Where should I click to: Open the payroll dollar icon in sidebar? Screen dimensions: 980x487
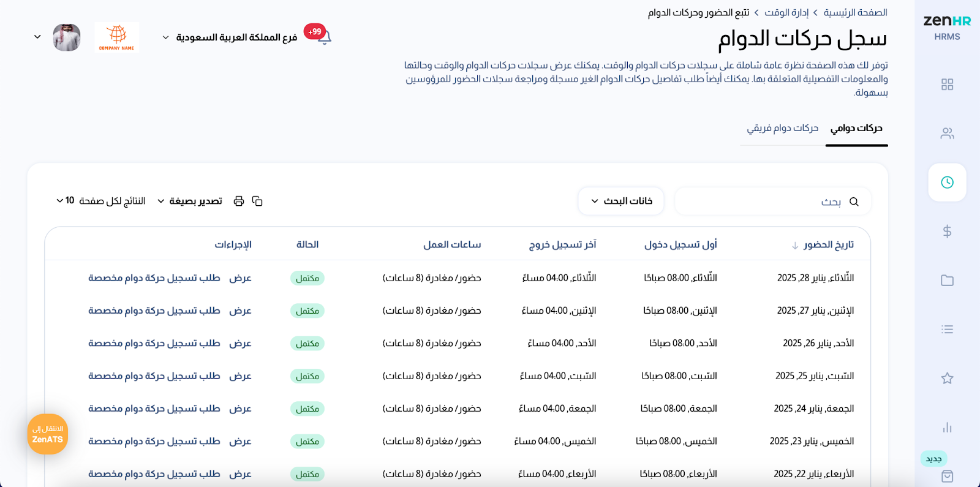(947, 232)
